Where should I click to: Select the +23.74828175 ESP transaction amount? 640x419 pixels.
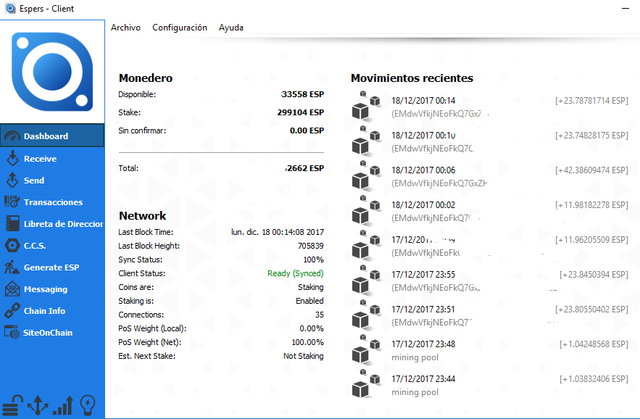tap(591, 135)
